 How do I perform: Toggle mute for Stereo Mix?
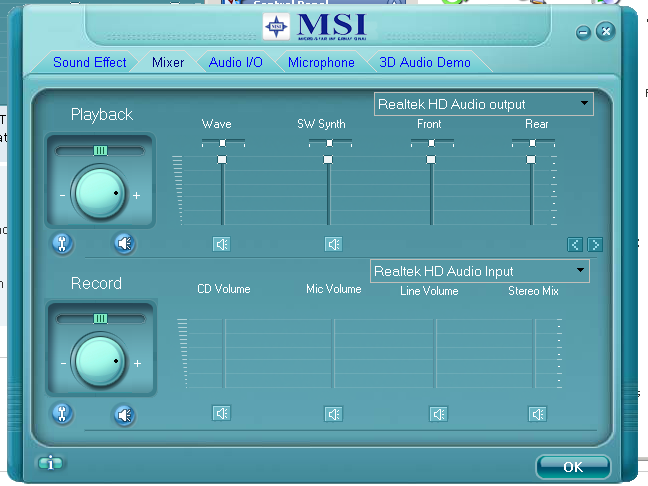pyautogui.click(x=538, y=413)
